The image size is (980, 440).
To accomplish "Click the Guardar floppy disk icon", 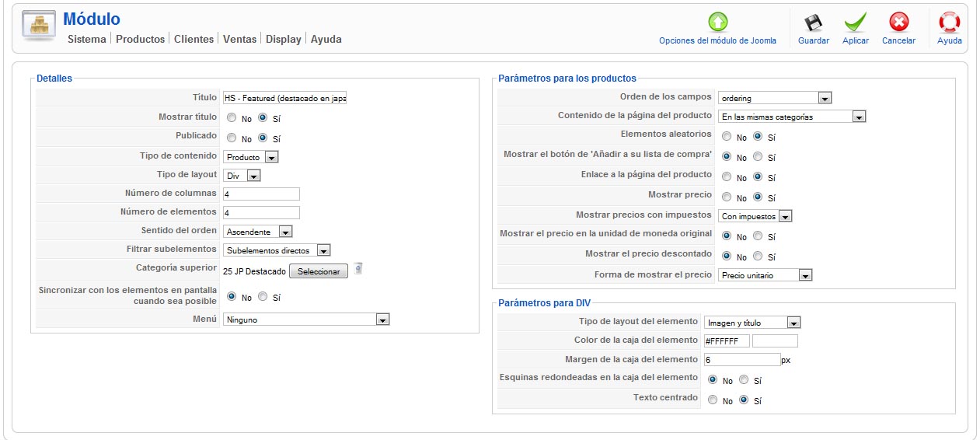I will coord(813,23).
